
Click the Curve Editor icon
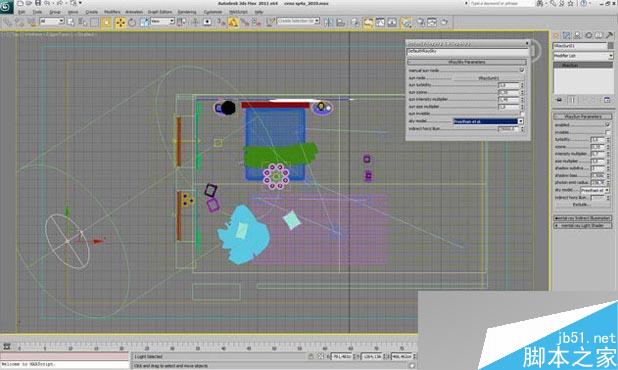pos(380,22)
